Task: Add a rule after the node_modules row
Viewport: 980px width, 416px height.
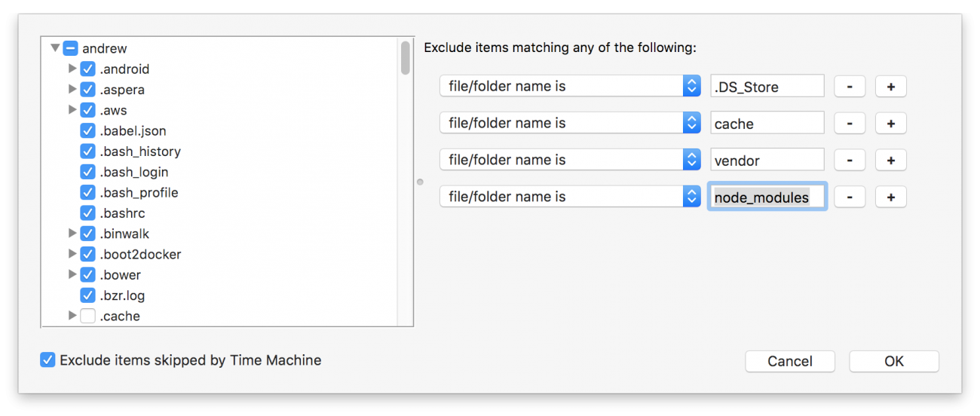Action: pos(890,197)
